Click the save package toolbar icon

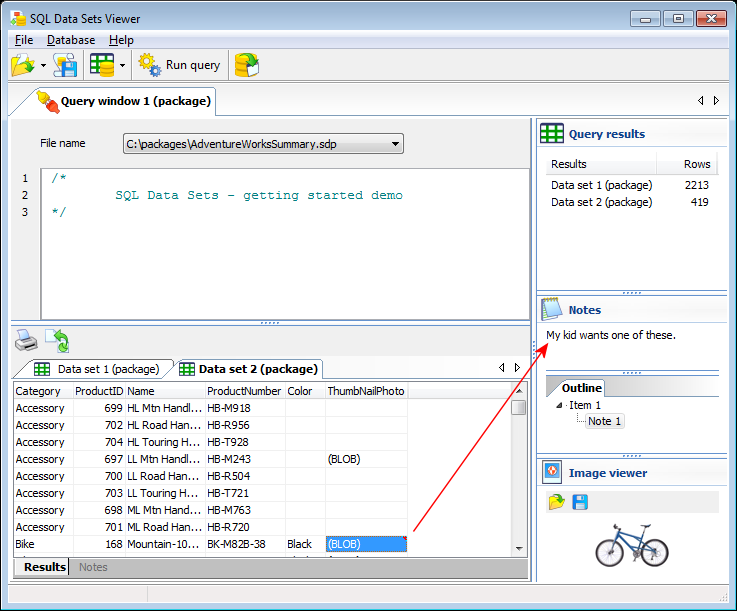pos(65,65)
